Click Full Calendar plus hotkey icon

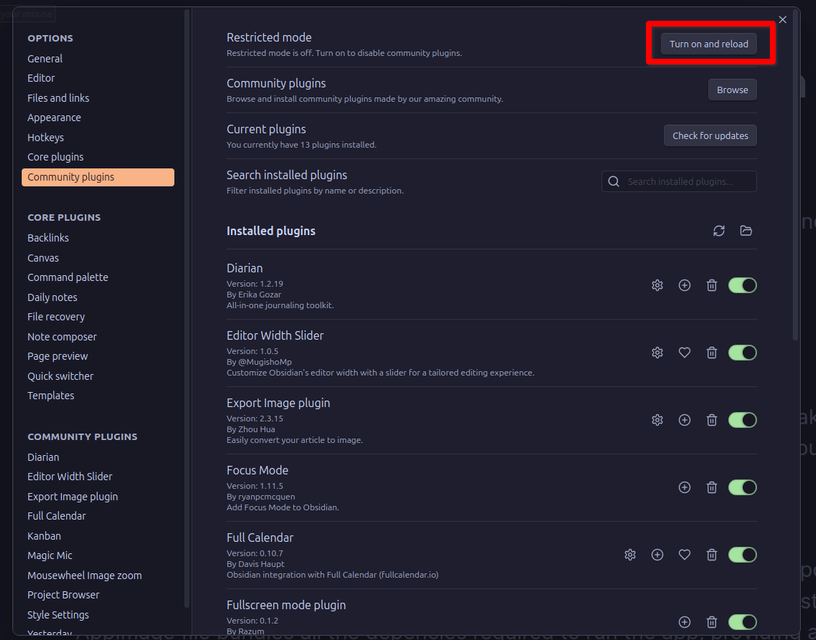click(x=657, y=555)
